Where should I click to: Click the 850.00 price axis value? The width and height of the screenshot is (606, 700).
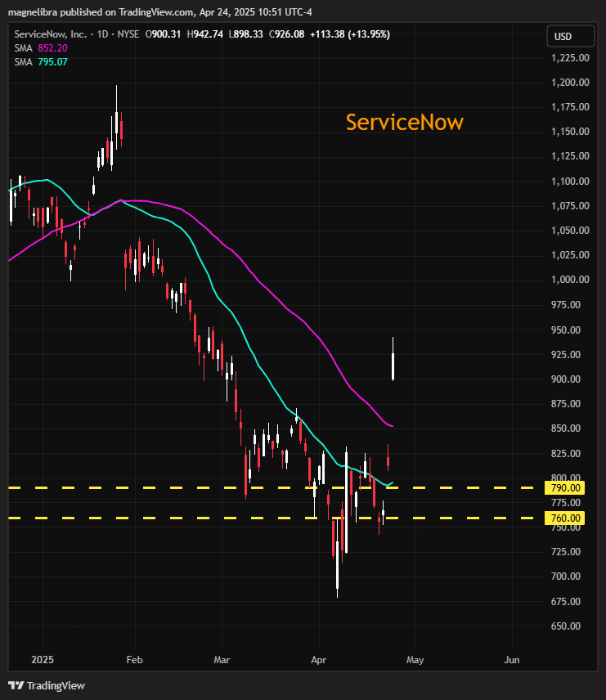point(566,429)
